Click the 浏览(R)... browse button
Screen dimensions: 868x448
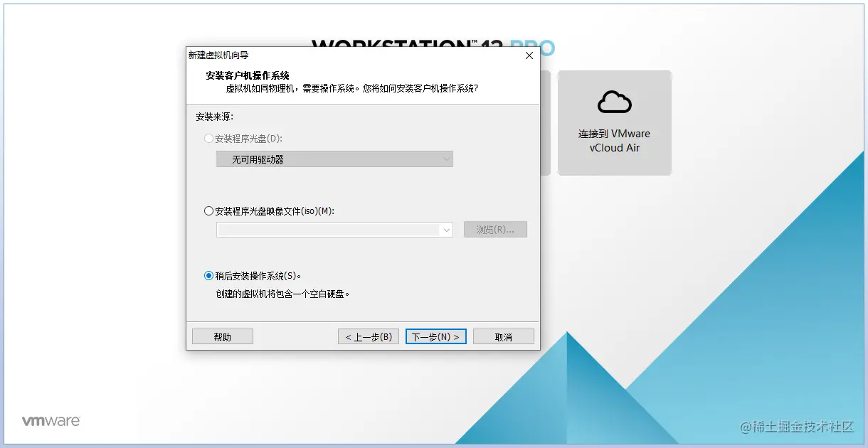pos(495,230)
